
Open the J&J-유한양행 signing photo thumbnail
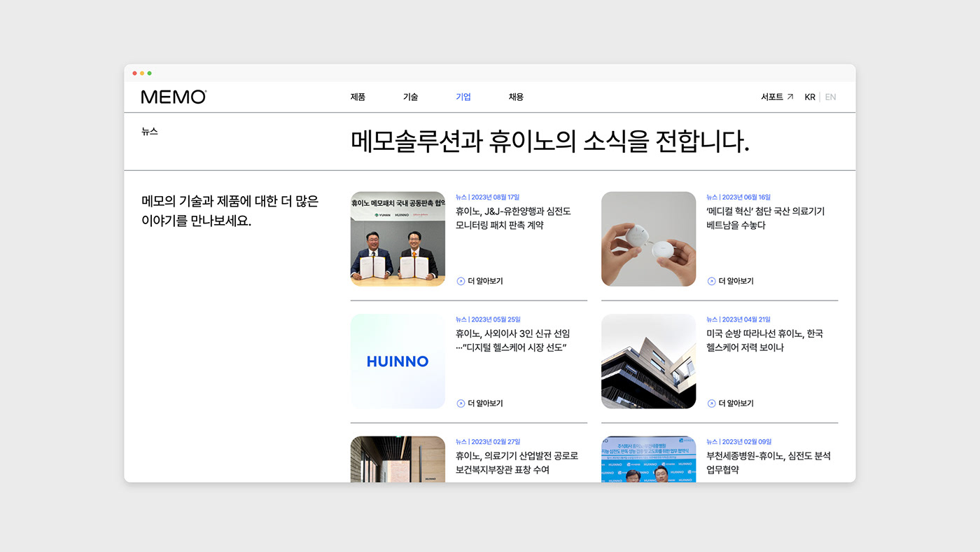[x=398, y=239]
